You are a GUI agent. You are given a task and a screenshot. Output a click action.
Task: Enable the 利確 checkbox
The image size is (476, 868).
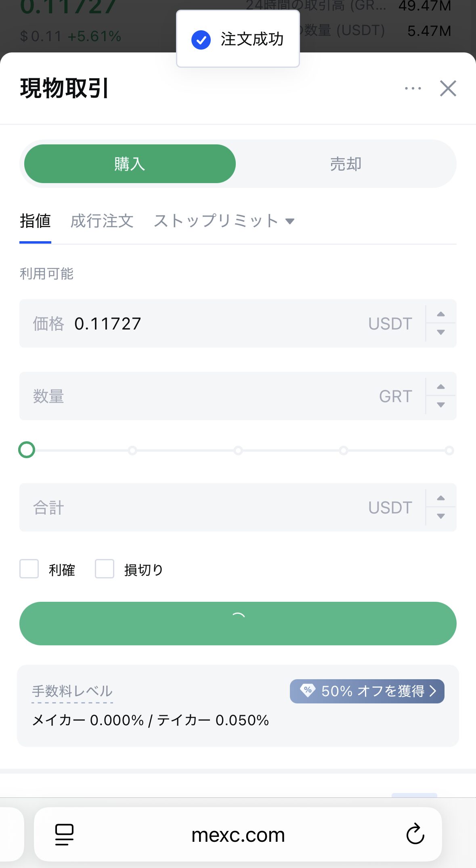tap(29, 569)
